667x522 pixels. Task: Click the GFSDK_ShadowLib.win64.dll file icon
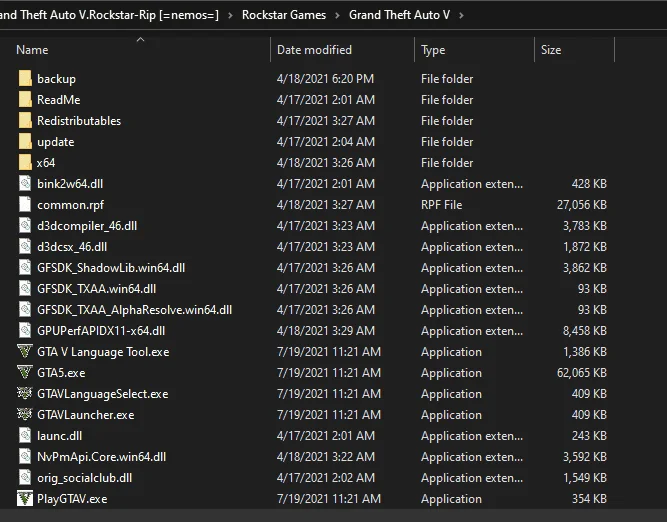[25, 268]
